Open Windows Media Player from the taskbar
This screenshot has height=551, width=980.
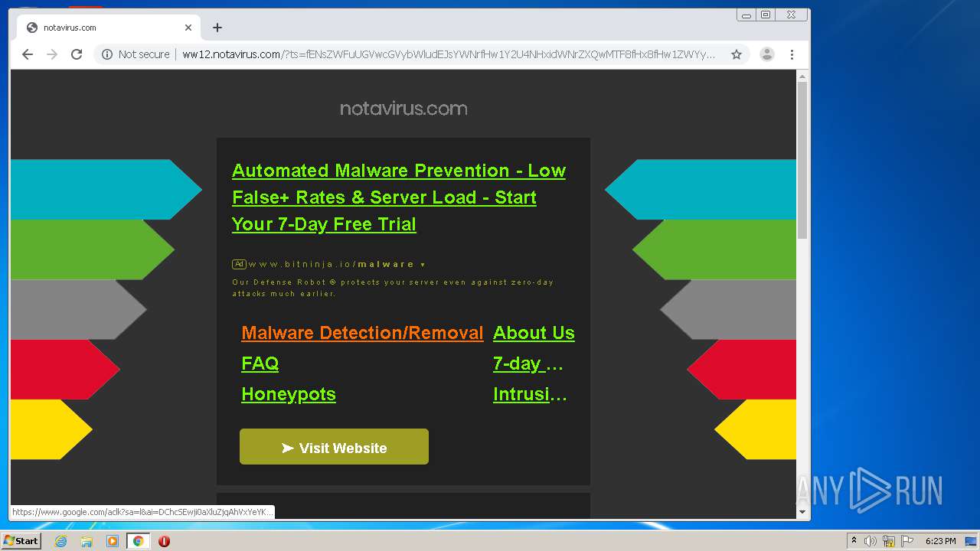pyautogui.click(x=113, y=541)
